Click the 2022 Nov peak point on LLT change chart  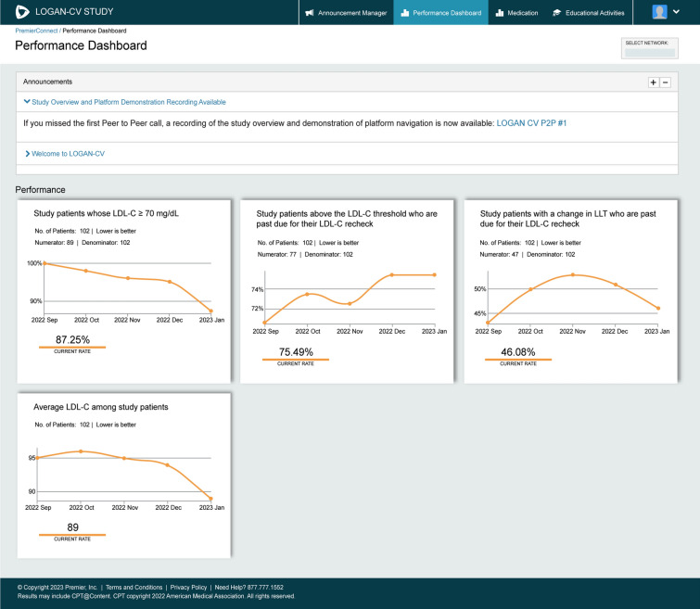573,274
